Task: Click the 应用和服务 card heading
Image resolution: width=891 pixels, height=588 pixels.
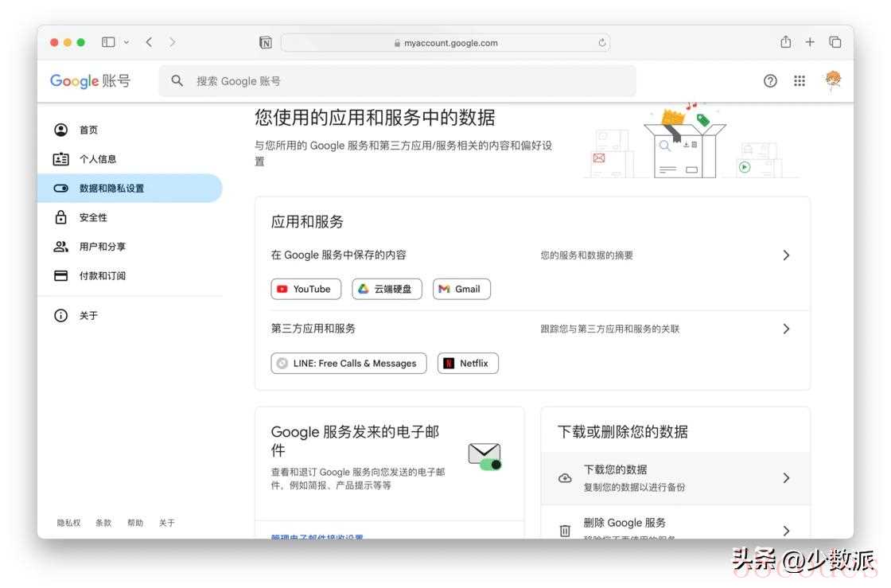Action: pyautogui.click(x=307, y=221)
